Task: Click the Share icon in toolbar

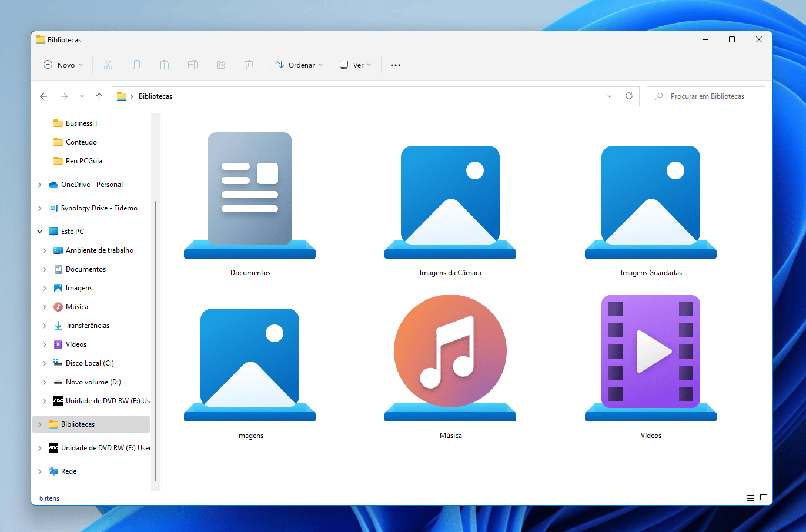Action: (x=221, y=65)
